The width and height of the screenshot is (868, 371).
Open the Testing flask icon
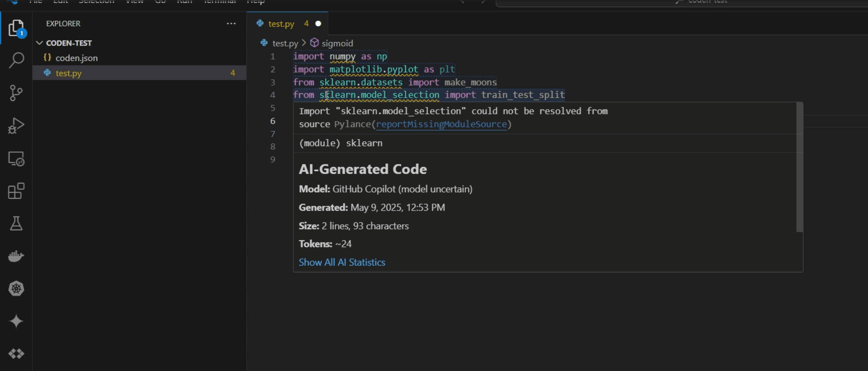pos(16,223)
